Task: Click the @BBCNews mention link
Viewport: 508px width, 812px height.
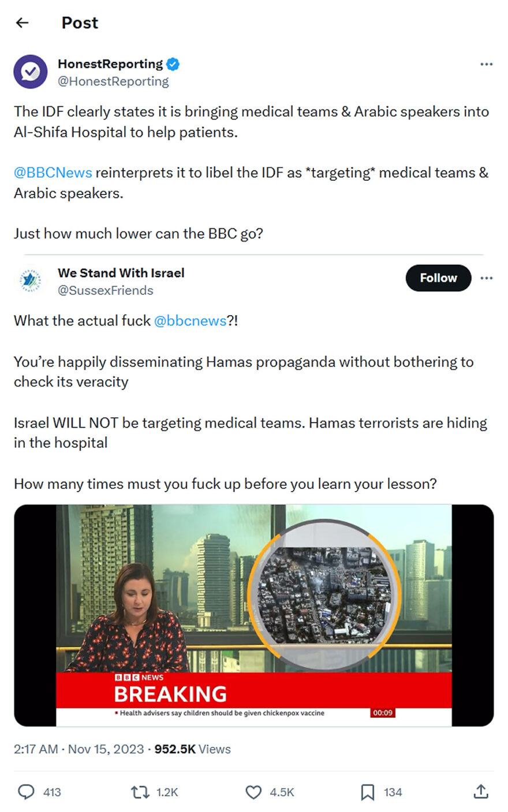Action: (x=53, y=173)
